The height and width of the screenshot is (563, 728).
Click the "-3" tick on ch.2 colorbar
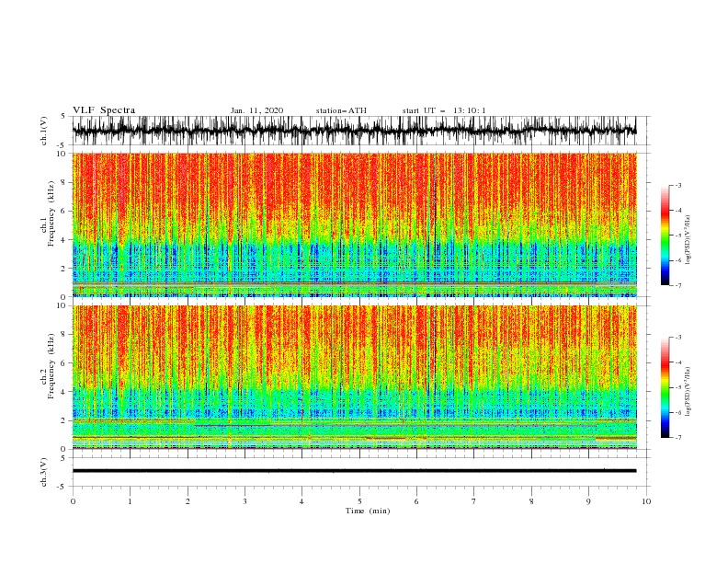[677, 338]
